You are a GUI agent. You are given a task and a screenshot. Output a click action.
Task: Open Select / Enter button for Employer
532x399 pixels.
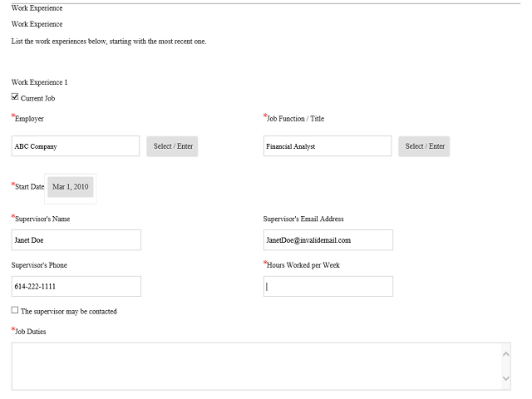pos(172,146)
